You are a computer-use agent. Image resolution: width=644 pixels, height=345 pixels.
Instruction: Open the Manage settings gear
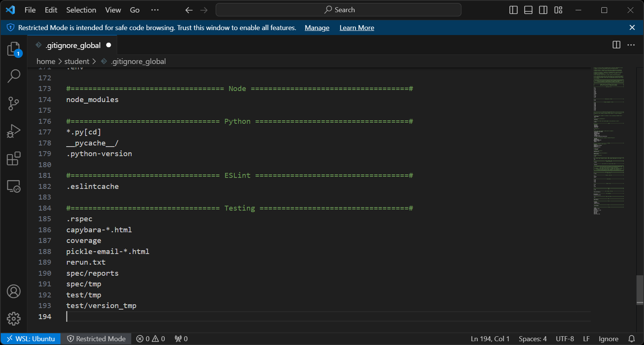pos(14,319)
